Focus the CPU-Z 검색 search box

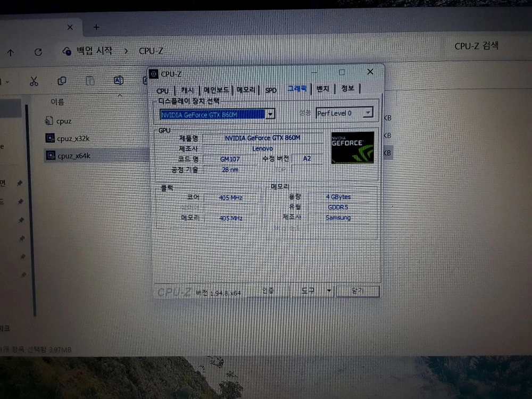pyautogui.click(x=476, y=46)
